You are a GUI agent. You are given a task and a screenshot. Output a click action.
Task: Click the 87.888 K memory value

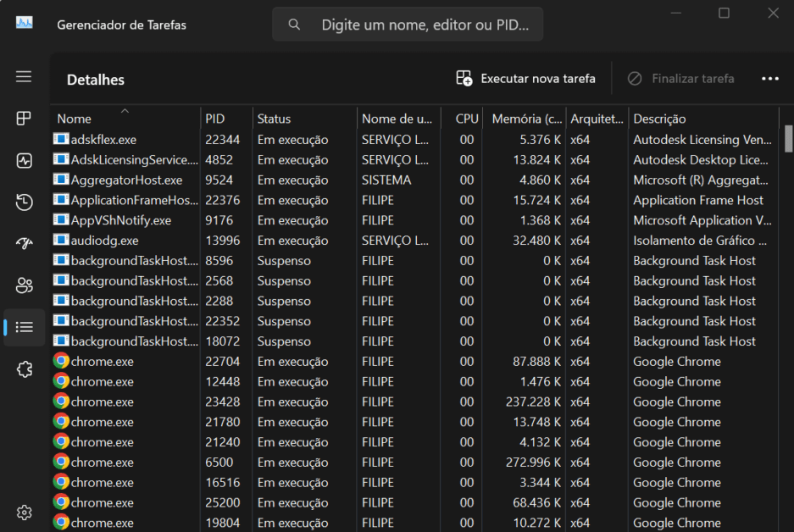[536, 362]
